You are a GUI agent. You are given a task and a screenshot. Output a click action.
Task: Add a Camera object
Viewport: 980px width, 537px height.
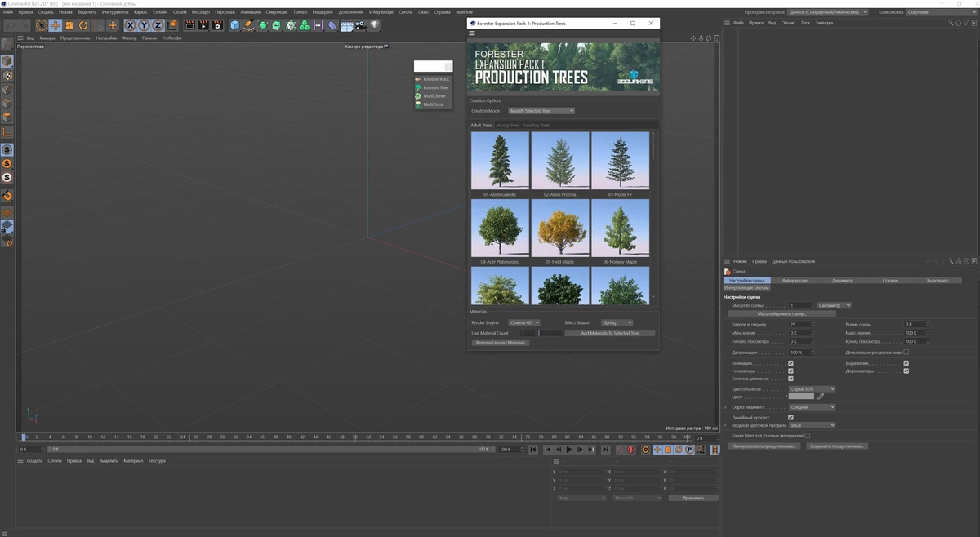click(x=360, y=25)
